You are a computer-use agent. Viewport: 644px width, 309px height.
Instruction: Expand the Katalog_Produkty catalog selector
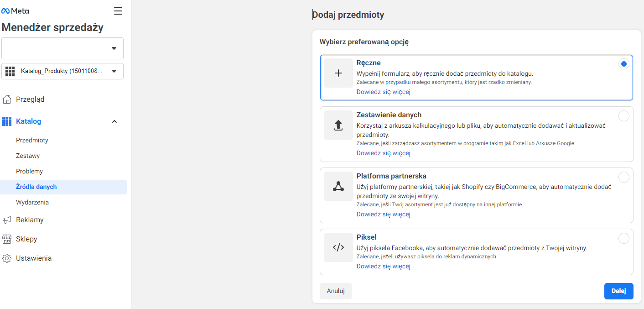(x=62, y=71)
